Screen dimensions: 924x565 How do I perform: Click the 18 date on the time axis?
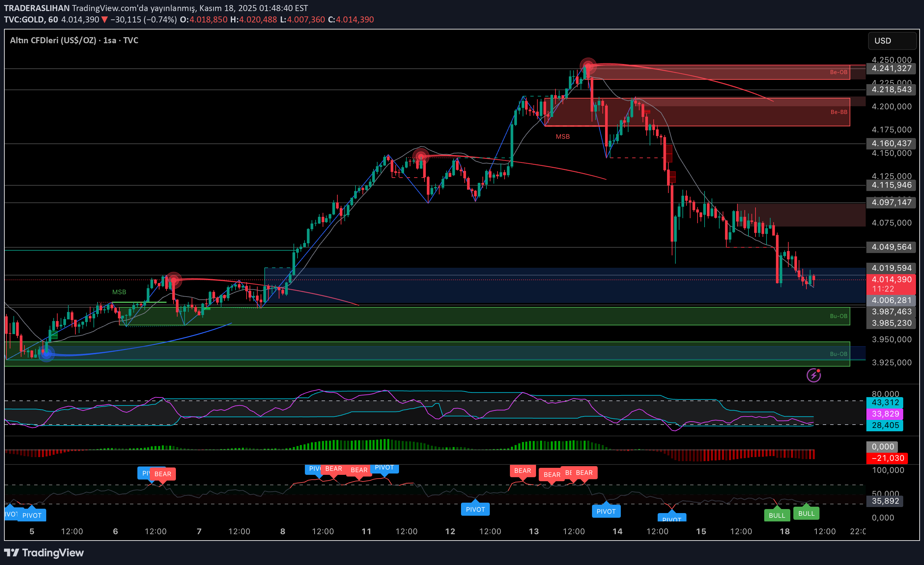[785, 531]
